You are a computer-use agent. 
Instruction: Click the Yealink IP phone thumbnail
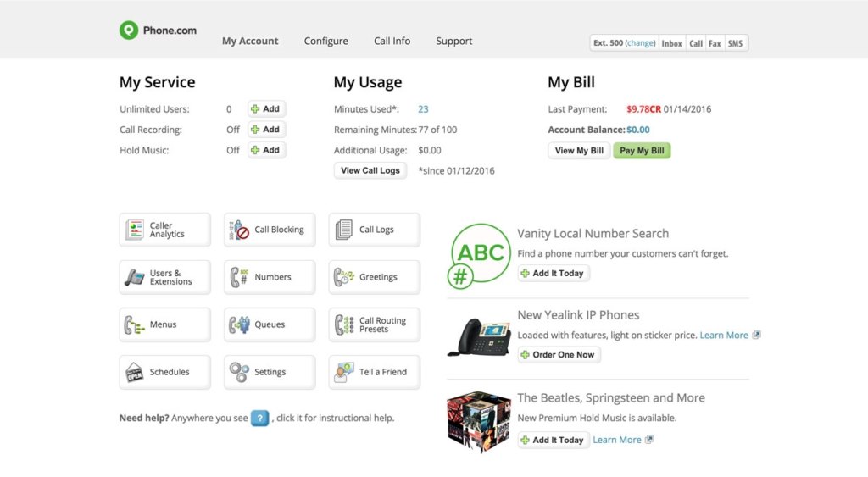[478, 336]
